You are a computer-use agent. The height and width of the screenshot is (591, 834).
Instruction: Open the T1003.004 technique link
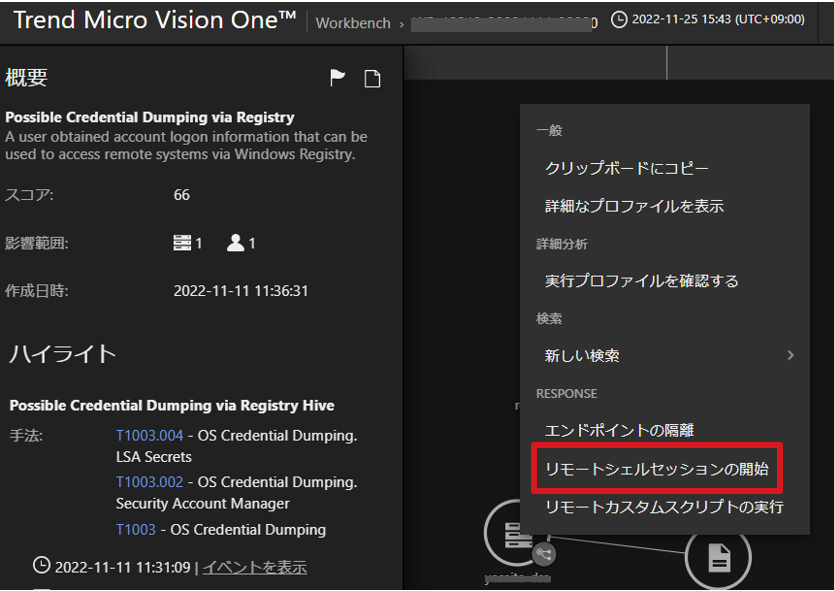tap(150, 436)
